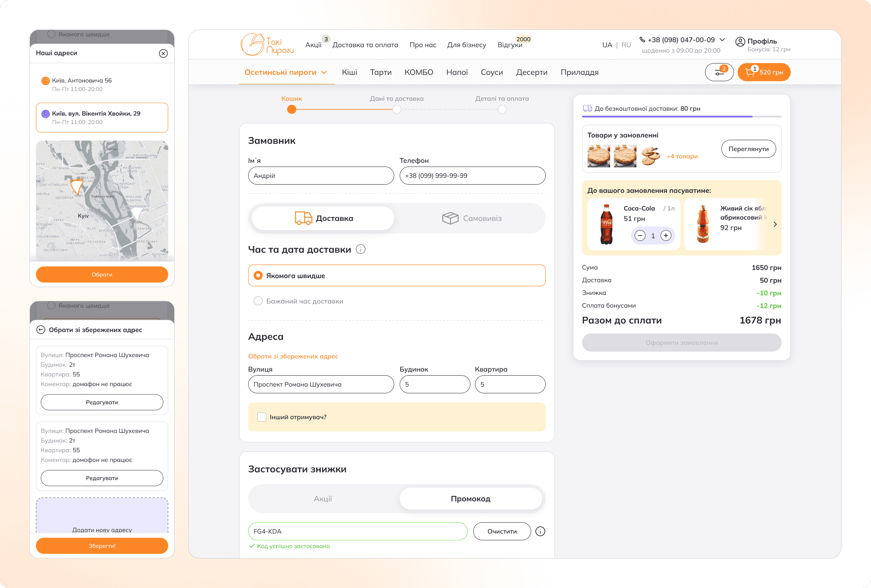Go back from Обрати зі збережених адрес

tap(41, 330)
